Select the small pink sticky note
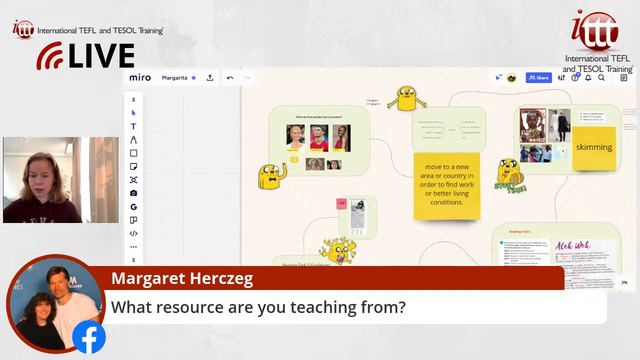Image resolution: width=640 pixels, height=360 pixels. tap(342, 203)
